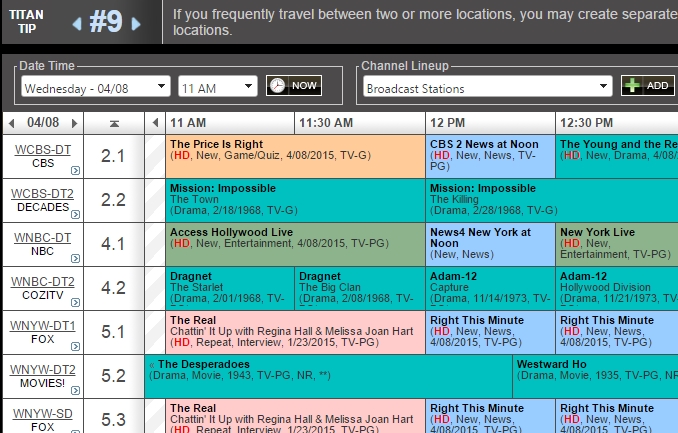The height and width of the screenshot is (433, 678).
Task: Open WNYW-DT1 FOX channel details arrow icon
Action: click(75, 346)
